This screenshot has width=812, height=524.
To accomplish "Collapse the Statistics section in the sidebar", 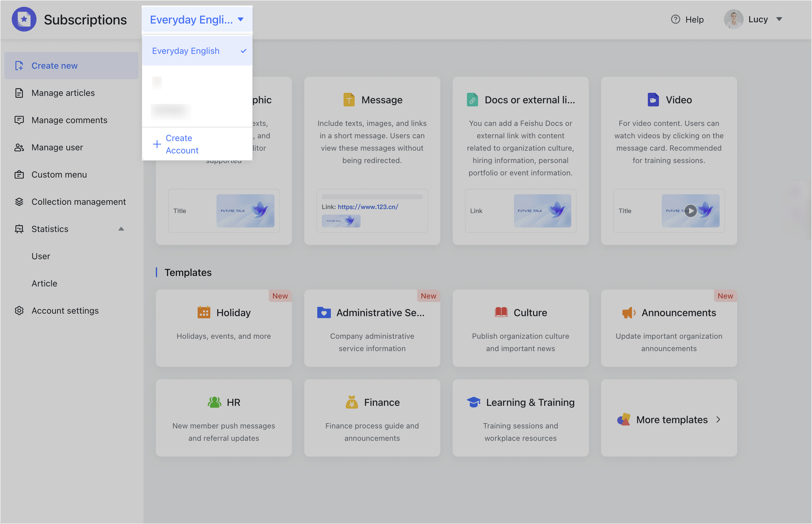I will coord(122,229).
